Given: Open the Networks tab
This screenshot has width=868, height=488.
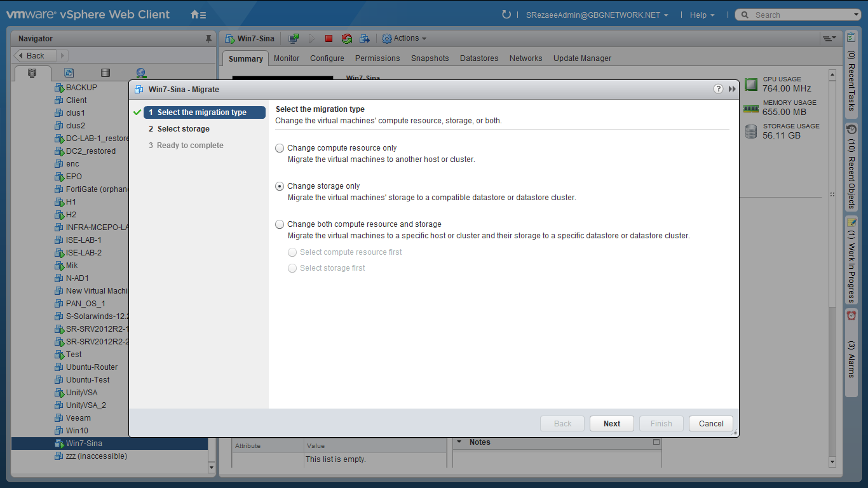Looking at the screenshot, I should pos(526,58).
